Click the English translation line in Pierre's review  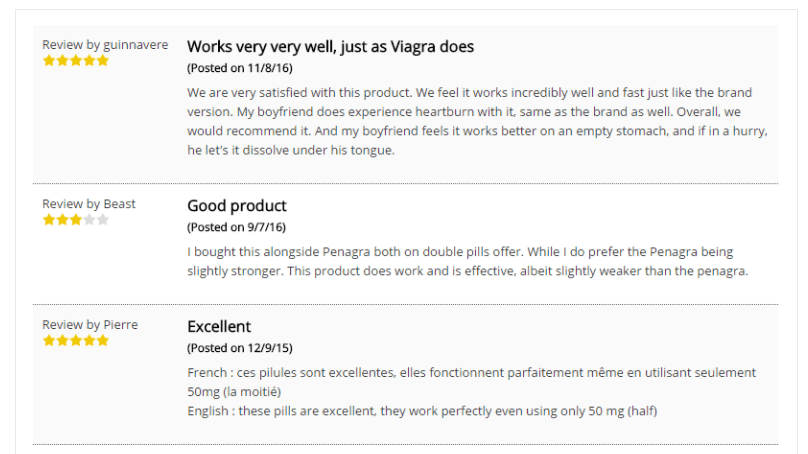[x=422, y=411]
